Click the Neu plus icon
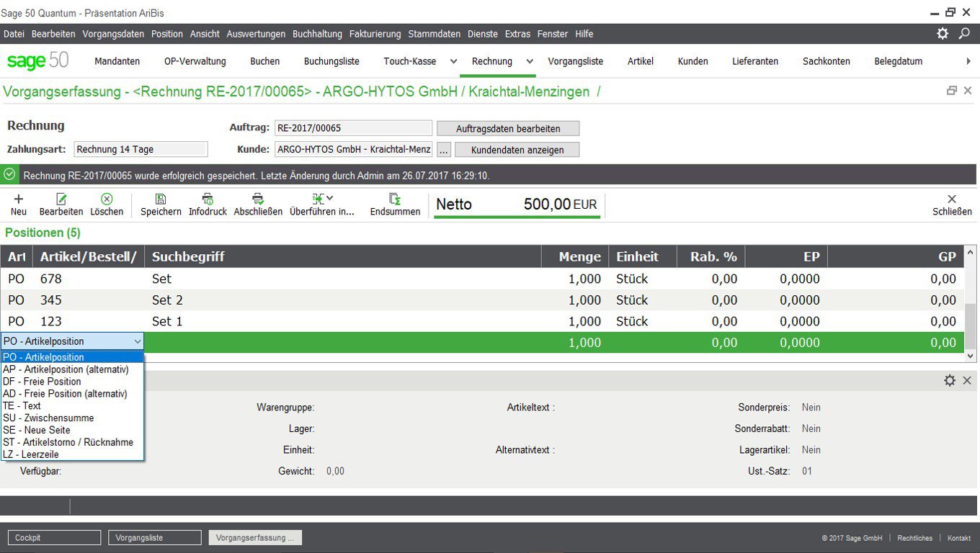This screenshot has height=553, width=980. tap(19, 199)
